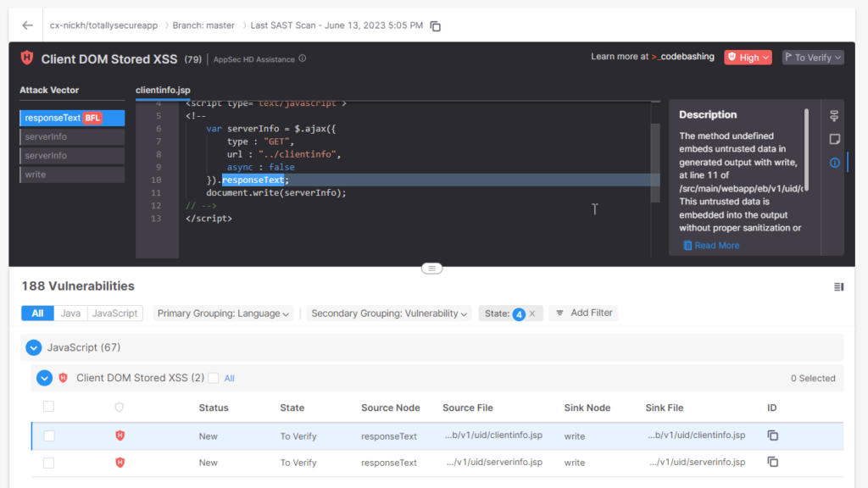
Task: Click the Sink File column header
Action: (x=665, y=408)
